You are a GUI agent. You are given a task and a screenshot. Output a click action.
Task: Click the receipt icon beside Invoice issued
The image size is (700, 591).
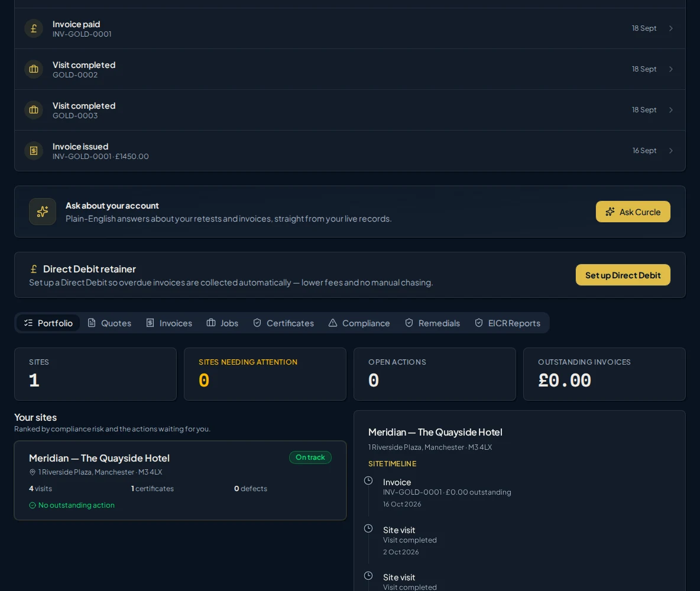click(x=34, y=151)
